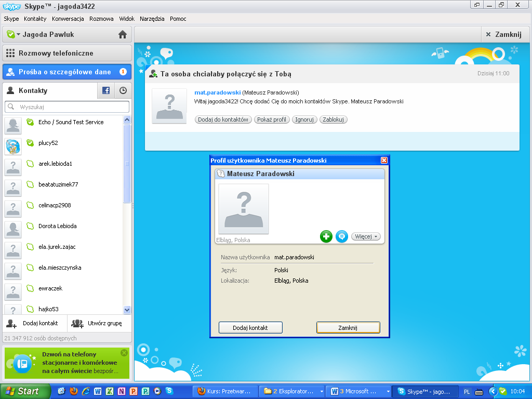Click Dodaj kontakt button in profile dialog
The image size is (532, 399).
point(250,328)
